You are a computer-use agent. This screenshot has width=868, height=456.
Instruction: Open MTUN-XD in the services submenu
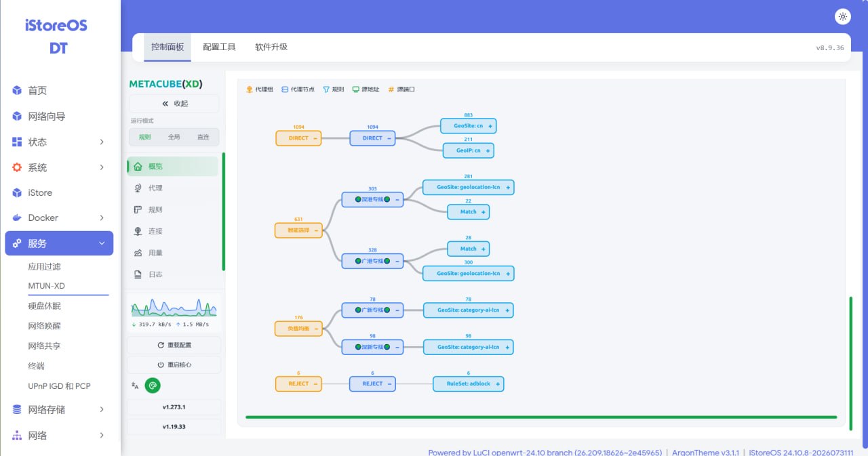click(46, 286)
